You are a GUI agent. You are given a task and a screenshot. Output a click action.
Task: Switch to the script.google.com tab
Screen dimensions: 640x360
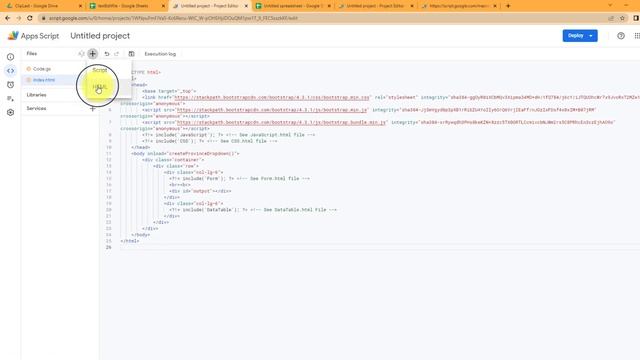tap(458, 6)
